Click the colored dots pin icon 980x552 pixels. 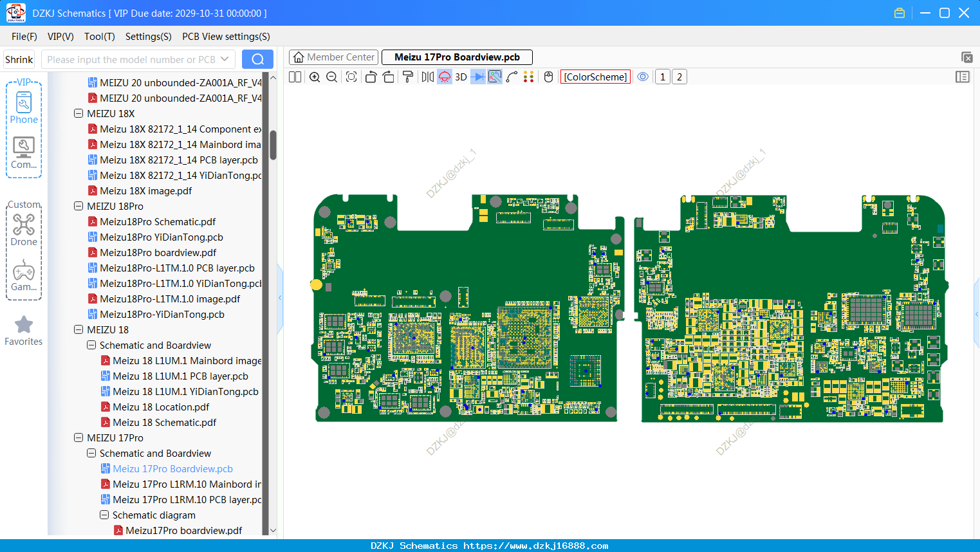[x=529, y=77]
